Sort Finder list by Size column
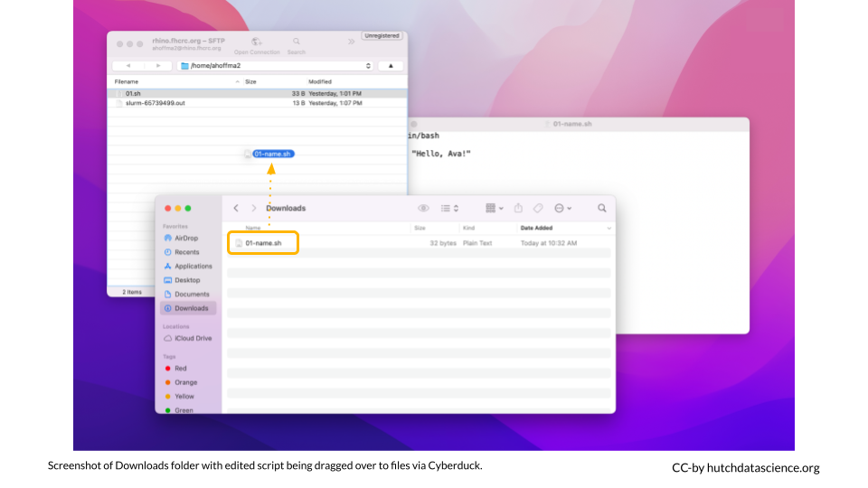 pyautogui.click(x=420, y=228)
